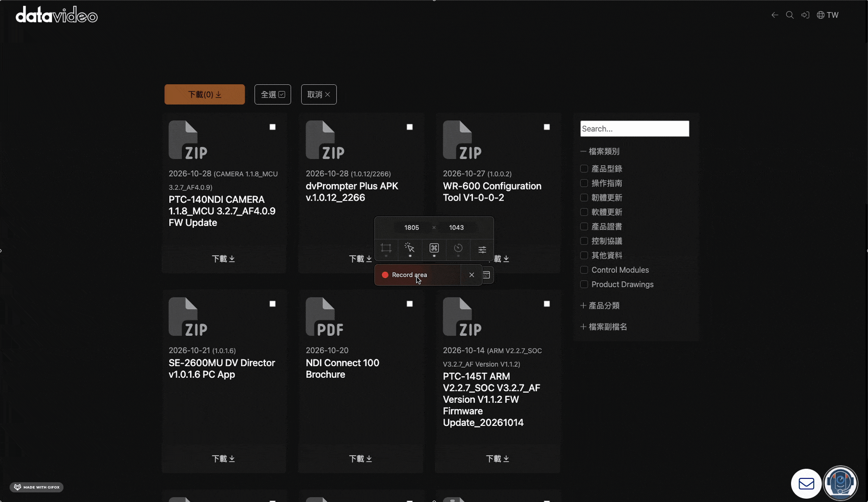Image resolution: width=868 pixels, height=502 pixels.
Task: Open the TW language selector
Action: (828, 15)
